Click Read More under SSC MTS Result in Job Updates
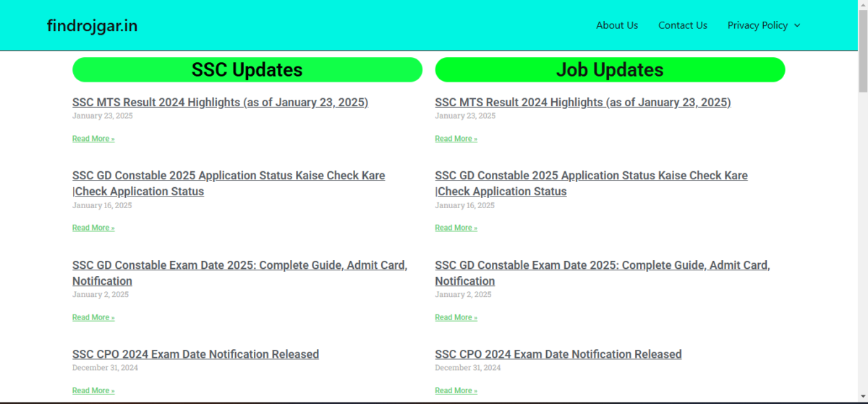The image size is (868, 404). point(456,139)
